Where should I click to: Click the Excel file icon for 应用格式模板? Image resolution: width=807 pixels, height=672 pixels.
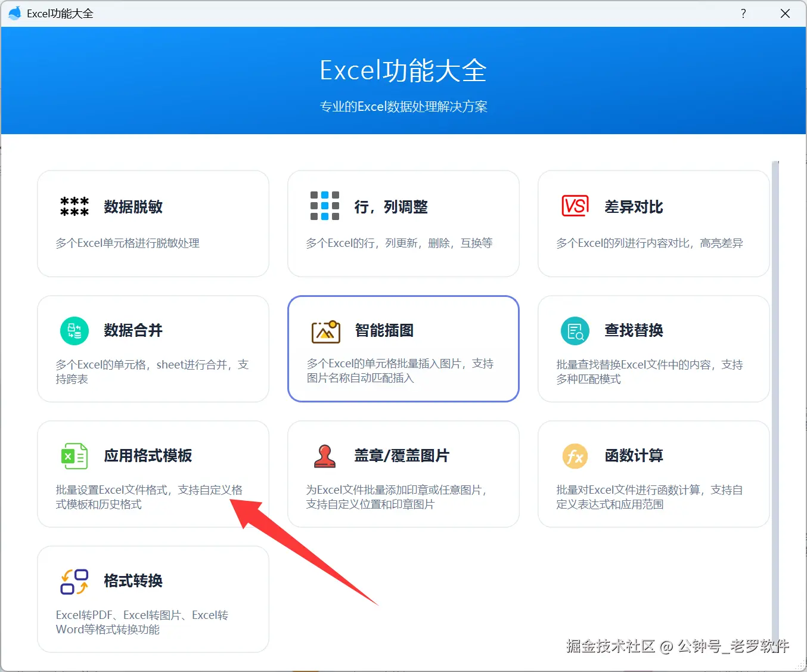pyautogui.click(x=75, y=456)
